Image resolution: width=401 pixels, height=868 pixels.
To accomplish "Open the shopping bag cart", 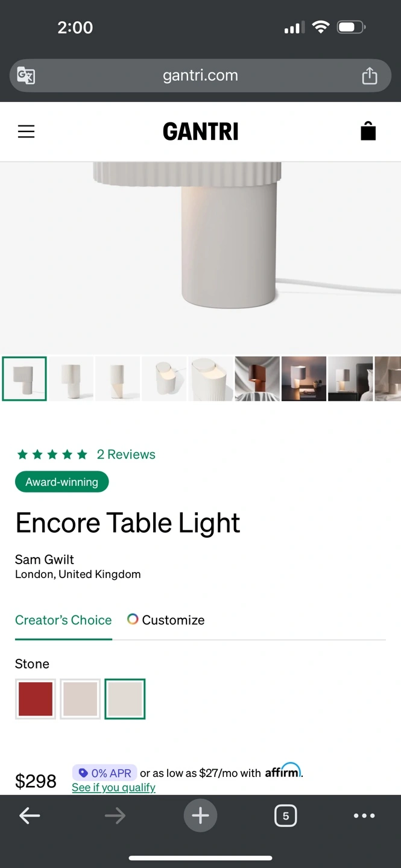I will (368, 131).
